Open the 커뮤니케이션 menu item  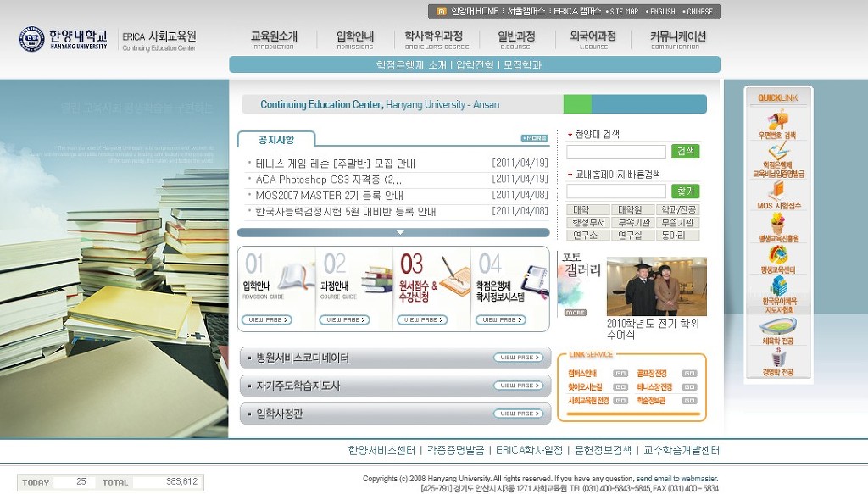tap(677, 39)
